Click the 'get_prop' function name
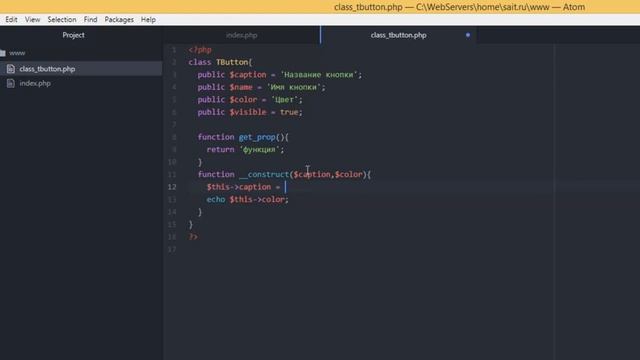This screenshot has width=640, height=360. coord(257,137)
